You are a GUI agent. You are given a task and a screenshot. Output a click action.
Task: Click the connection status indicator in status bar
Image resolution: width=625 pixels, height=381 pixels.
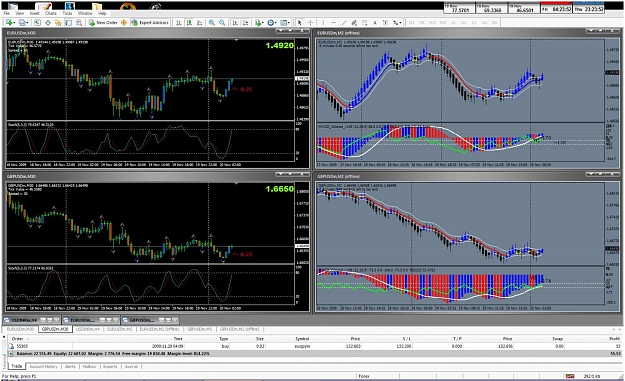coord(570,376)
